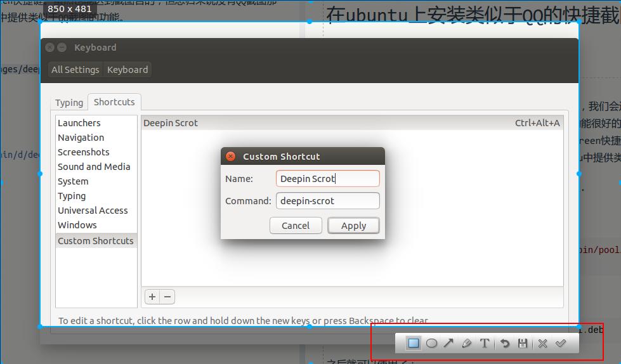621x364 pixels.
Task: Open the Shortcuts tab
Action: coord(115,101)
